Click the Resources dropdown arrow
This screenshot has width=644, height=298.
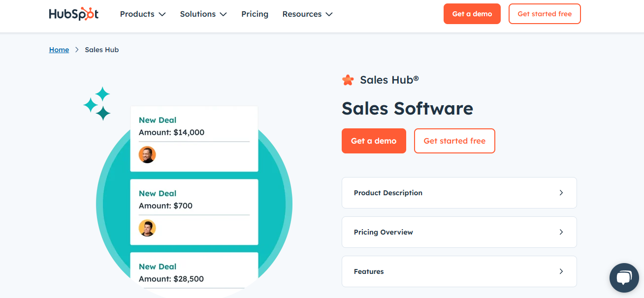(329, 14)
